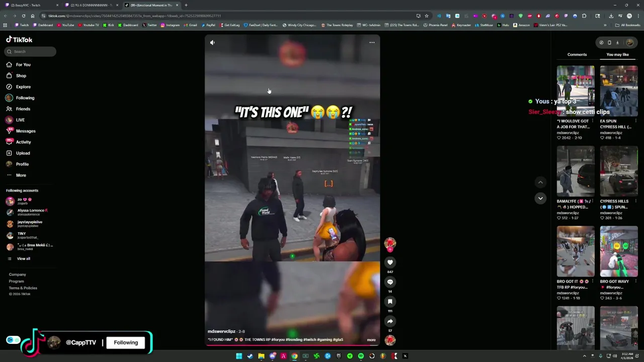Open the Activity notifications
The width and height of the screenshot is (644, 362).
18,142
